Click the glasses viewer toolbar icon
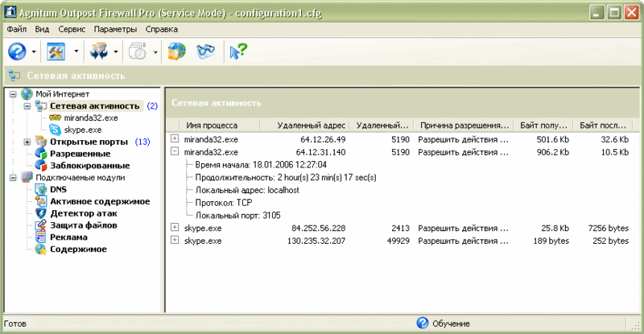This screenshot has height=334, width=644. click(205, 52)
